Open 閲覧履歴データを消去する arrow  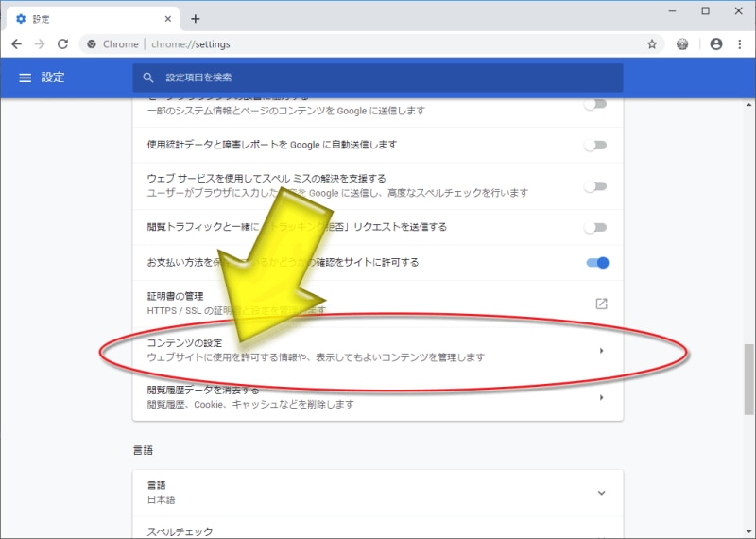pos(601,397)
